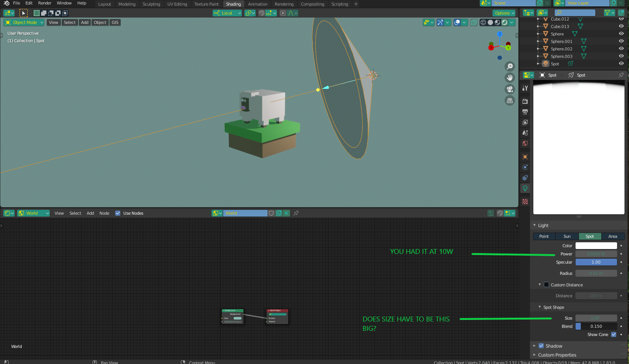The image size is (629, 364).
Task: Collapse the Spot Shape subpanel
Action: pos(540,307)
